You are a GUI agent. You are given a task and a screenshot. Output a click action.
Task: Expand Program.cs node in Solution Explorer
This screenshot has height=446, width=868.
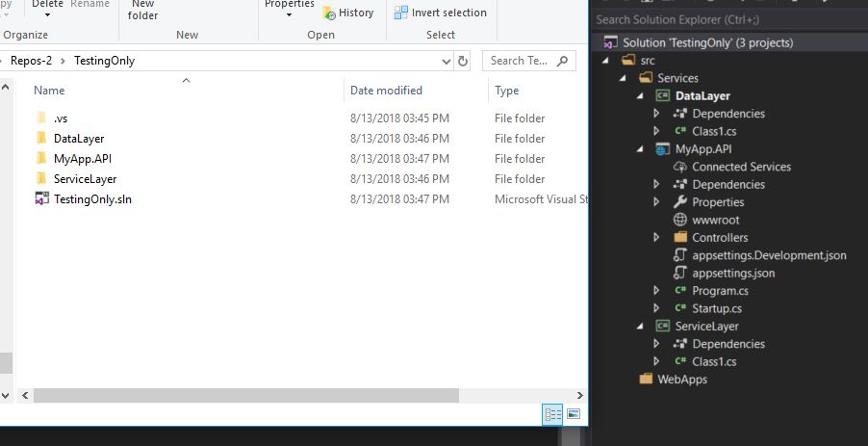pyautogui.click(x=656, y=291)
